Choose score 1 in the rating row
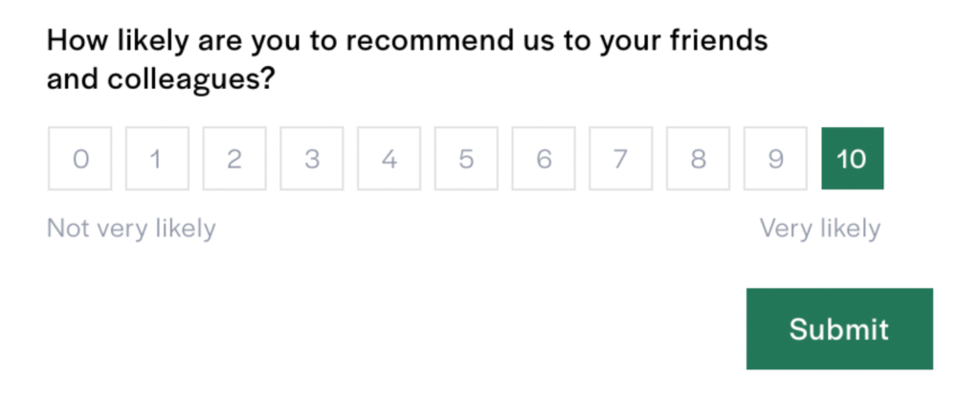Viewport: 980px width, 419px height. tap(157, 159)
